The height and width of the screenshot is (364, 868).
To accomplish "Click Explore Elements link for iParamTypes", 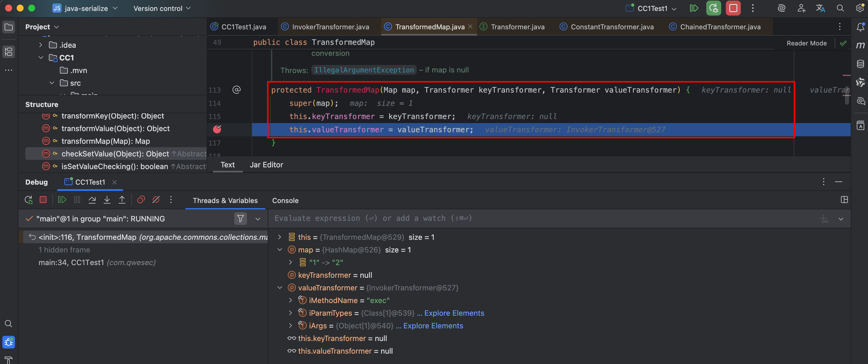I will tap(454, 313).
